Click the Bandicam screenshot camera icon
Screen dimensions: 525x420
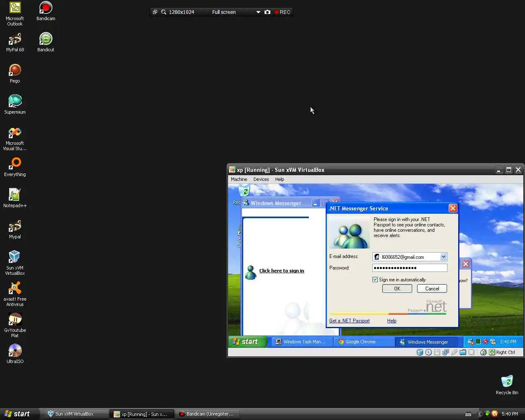click(x=267, y=12)
